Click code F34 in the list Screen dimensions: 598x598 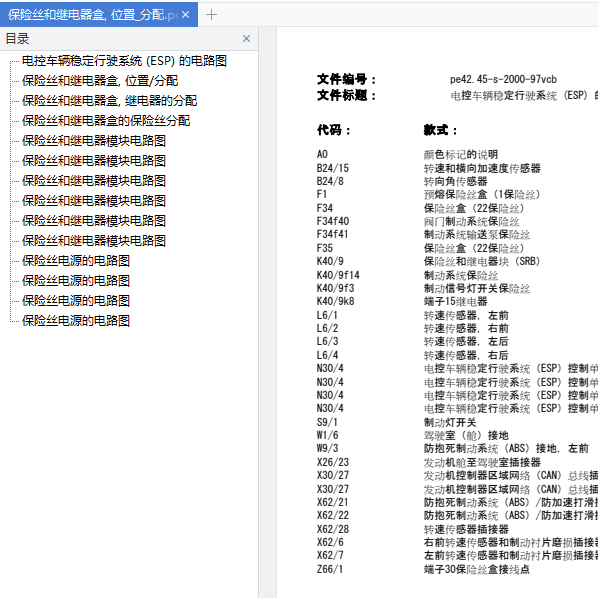pos(325,208)
